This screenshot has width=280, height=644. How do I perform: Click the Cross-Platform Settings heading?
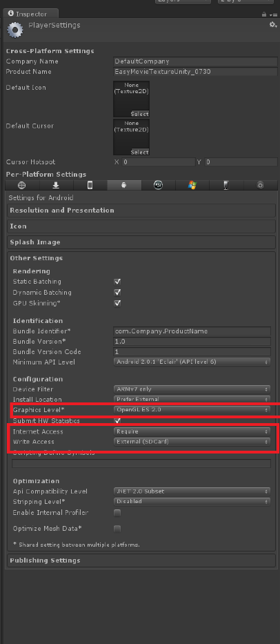coord(50,51)
